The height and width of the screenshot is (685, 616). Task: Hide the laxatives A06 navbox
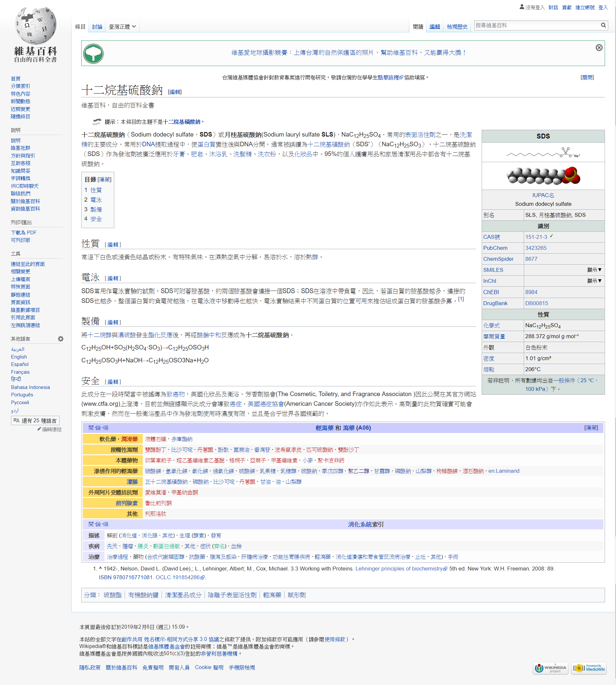591,428
